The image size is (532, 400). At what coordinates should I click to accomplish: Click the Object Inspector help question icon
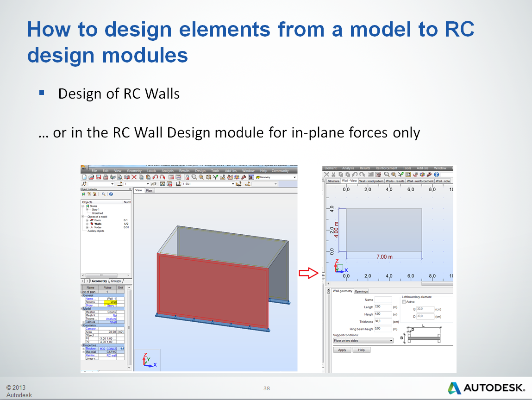click(x=111, y=194)
